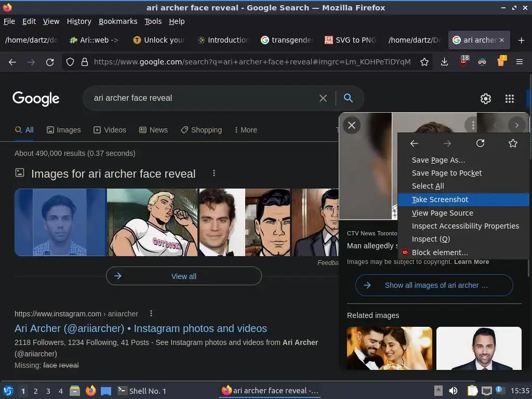Open three-dot options in image preview panel
The height and width of the screenshot is (399, 532).
(x=473, y=125)
